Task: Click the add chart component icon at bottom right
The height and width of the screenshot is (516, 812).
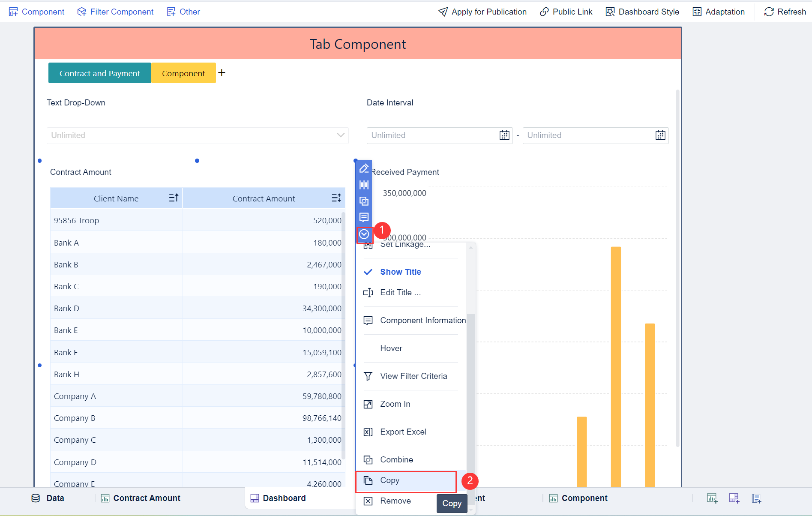Action: click(x=712, y=498)
